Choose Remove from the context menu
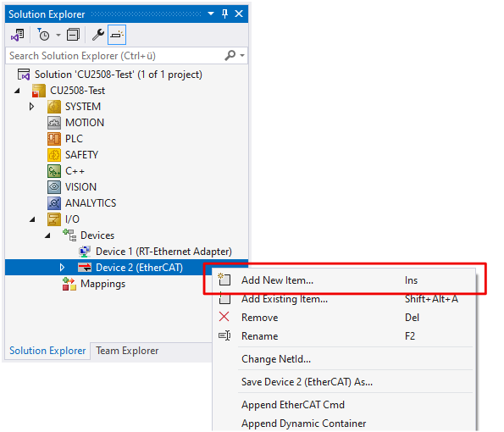The width and height of the screenshot is (504, 432). click(344, 318)
